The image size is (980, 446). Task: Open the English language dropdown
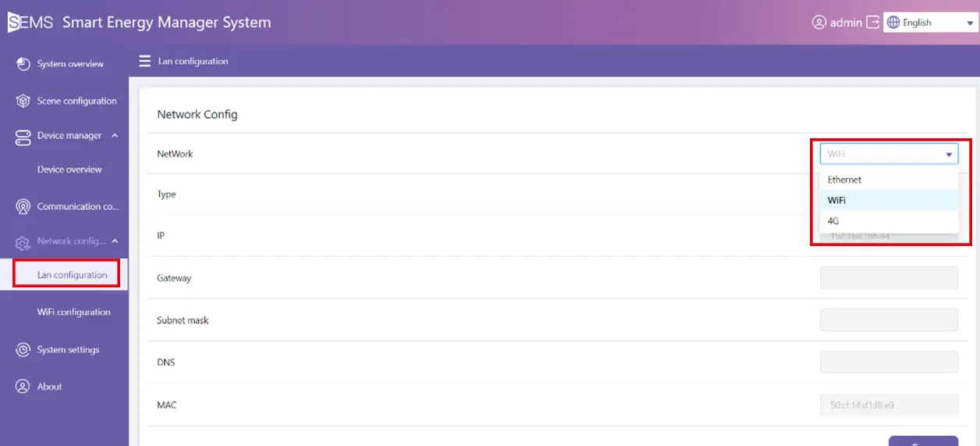tap(929, 23)
